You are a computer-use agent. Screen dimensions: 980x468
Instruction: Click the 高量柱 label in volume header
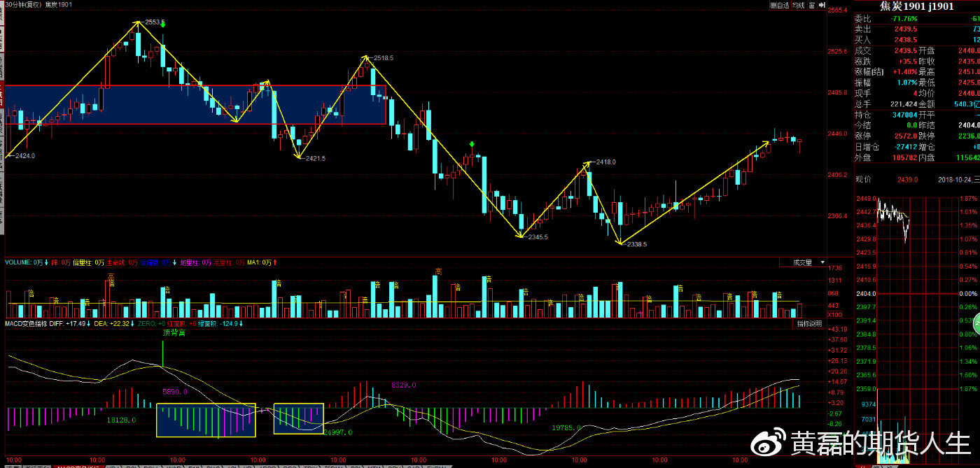[x=229, y=263]
